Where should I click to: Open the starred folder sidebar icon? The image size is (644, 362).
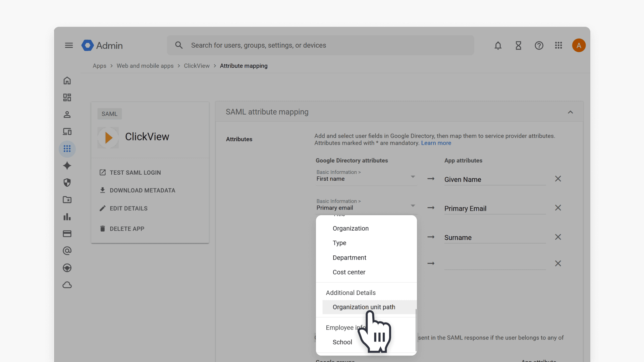(x=67, y=200)
